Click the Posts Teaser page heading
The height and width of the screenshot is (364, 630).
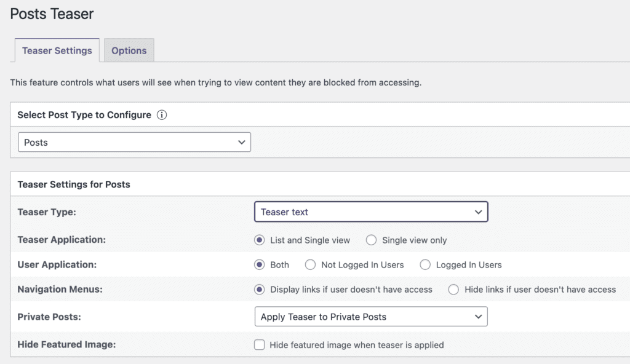[52, 14]
